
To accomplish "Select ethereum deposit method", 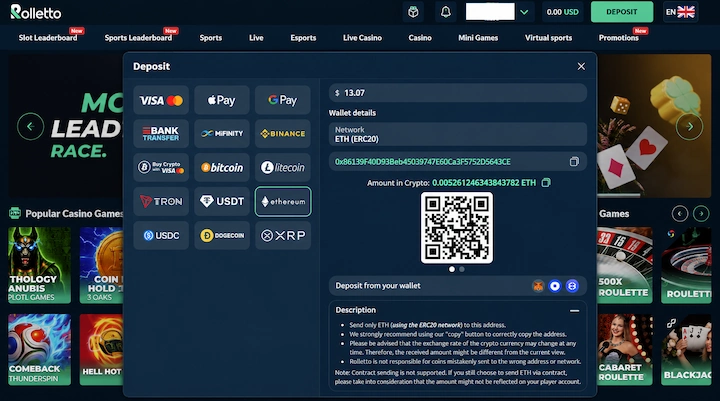I will click(x=283, y=201).
